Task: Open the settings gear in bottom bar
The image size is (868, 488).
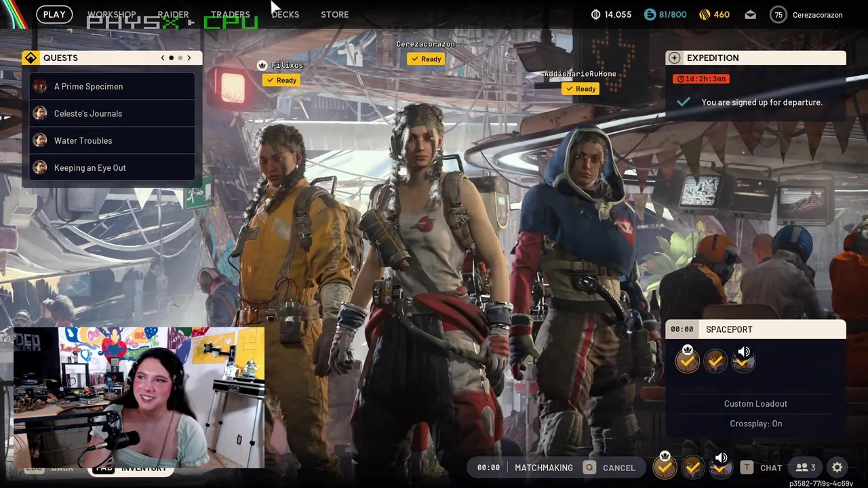Action: click(x=837, y=468)
